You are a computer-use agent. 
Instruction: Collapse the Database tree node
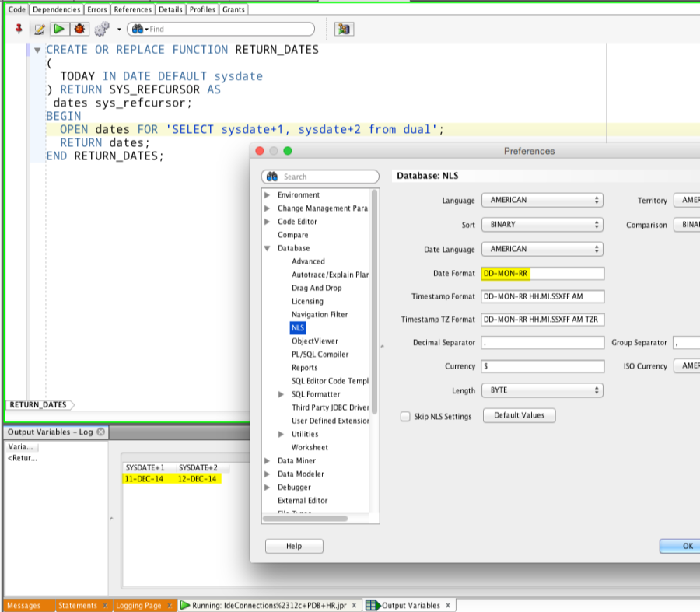click(x=268, y=248)
